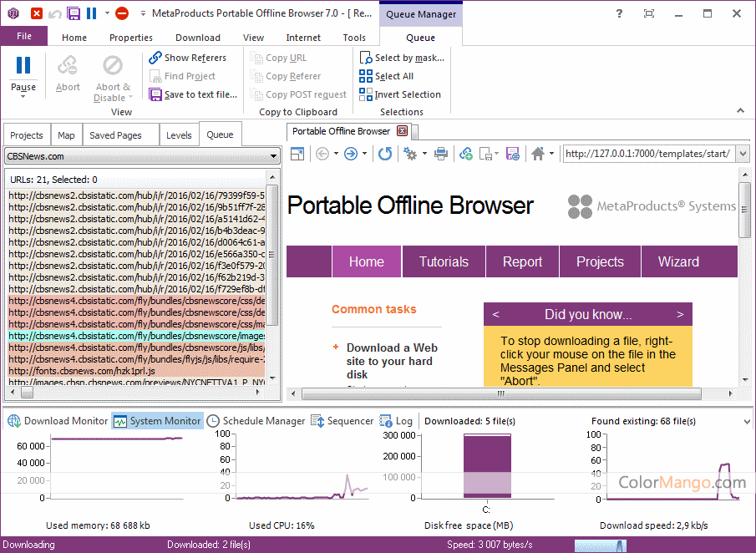The image size is (756, 553).
Task: Show previous Did you know tip
Action: pos(495,314)
